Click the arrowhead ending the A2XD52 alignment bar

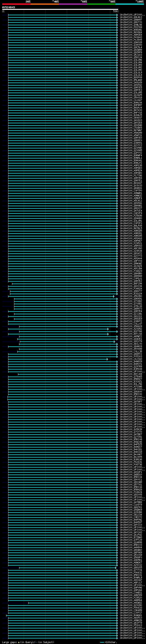108,329
